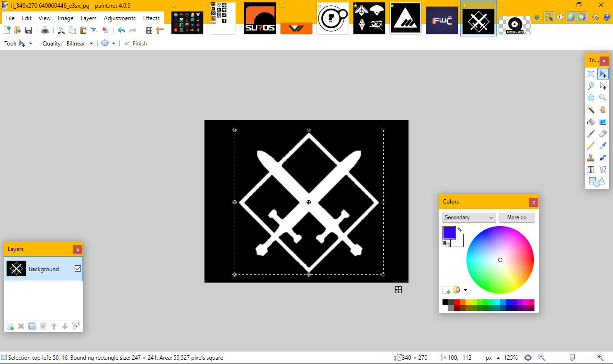Crop to selection icon
This screenshot has height=364, width=613.
(94, 30)
